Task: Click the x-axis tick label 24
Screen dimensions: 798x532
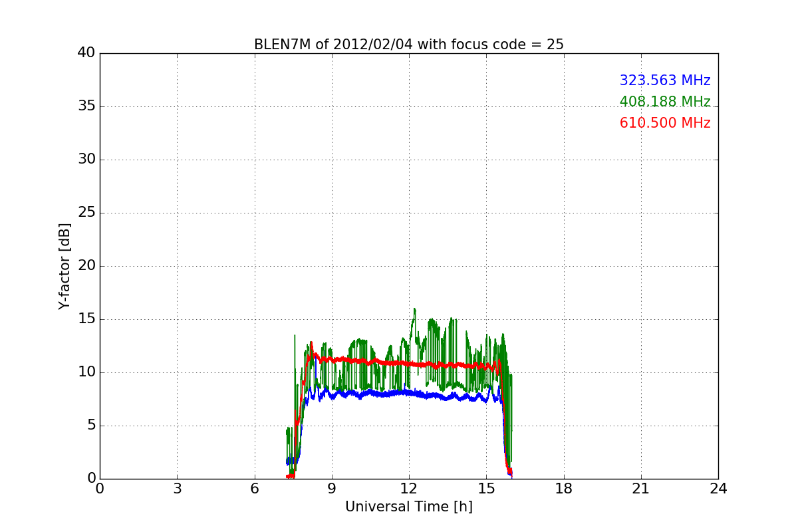Action: point(718,489)
